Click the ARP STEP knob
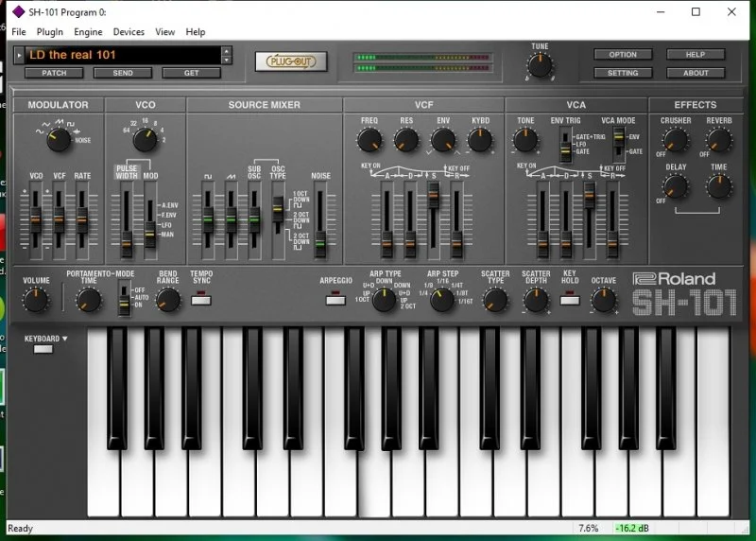 [x=441, y=300]
